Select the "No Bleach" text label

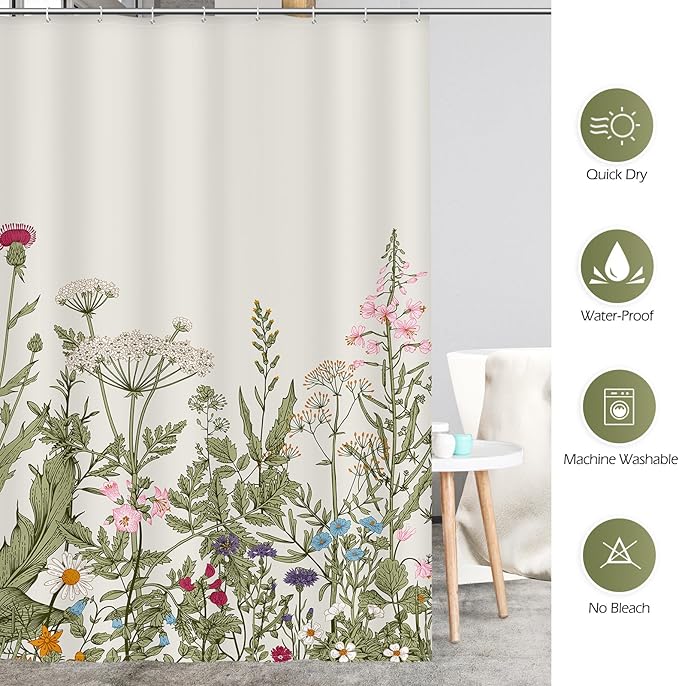pyautogui.click(x=616, y=607)
